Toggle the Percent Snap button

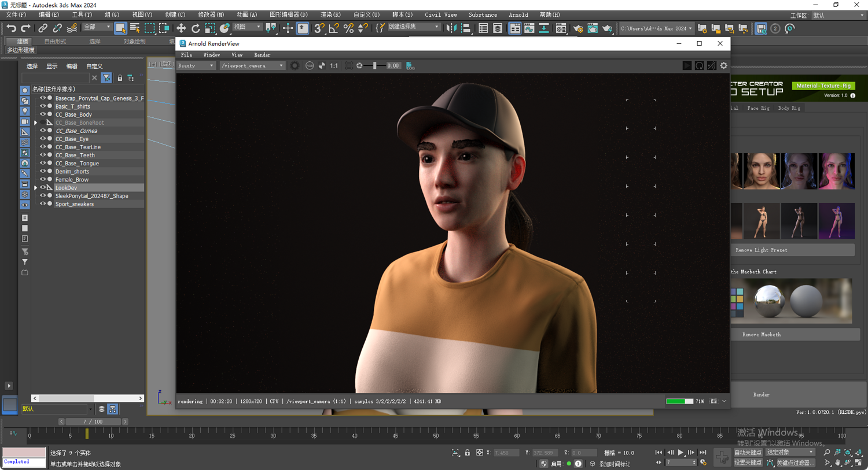(x=348, y=28)
